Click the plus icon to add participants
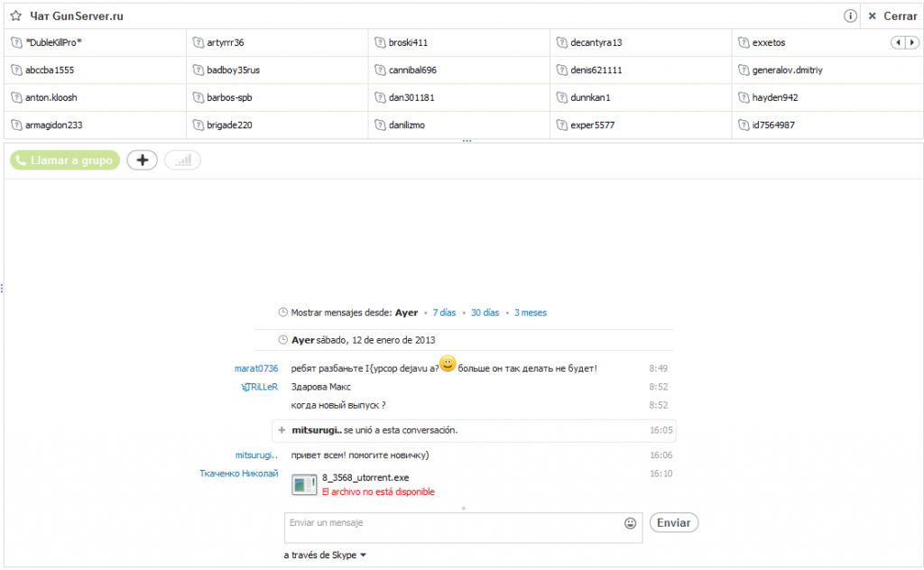Screen dimensions: 924x570 coord(142,161)
